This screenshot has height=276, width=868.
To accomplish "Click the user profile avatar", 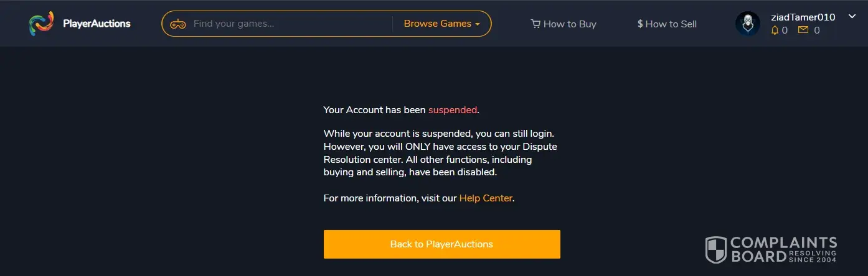I will click(x=747, y=24).
